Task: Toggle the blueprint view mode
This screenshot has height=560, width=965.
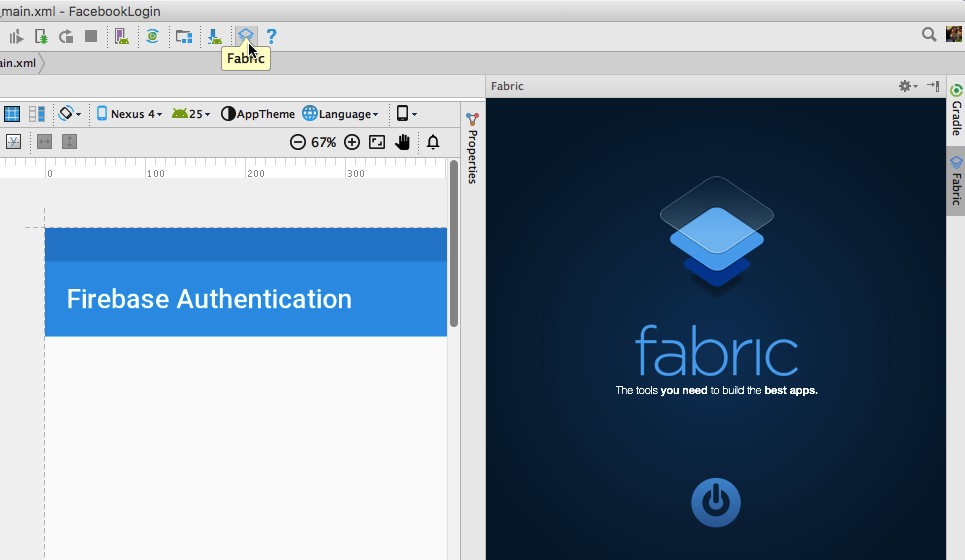Action: point(12,114)
